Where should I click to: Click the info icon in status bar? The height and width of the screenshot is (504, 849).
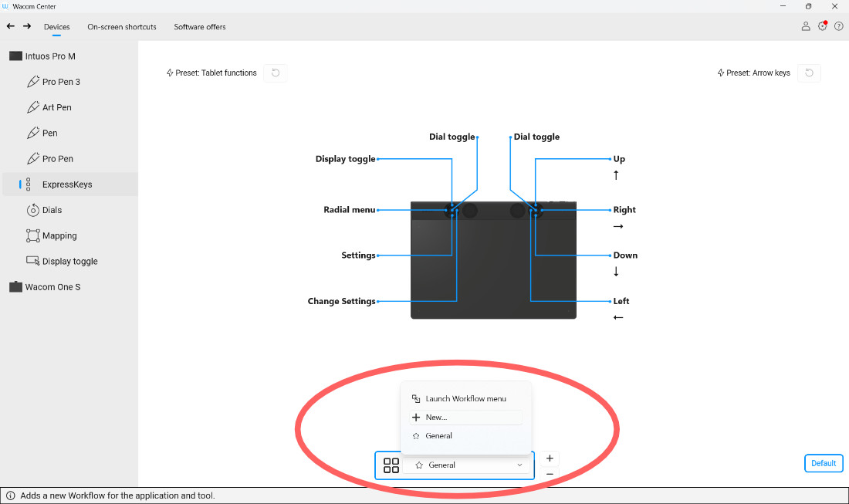click(10, 496)
